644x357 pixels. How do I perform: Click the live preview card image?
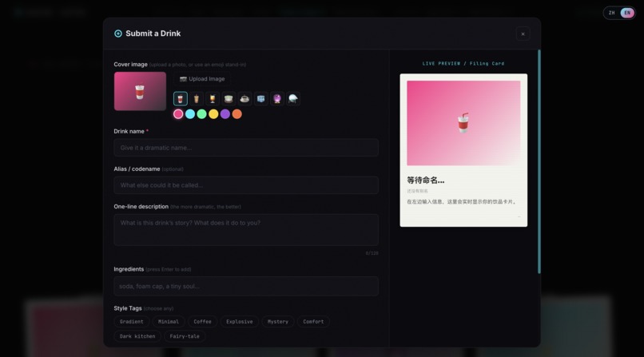pyautogui.click(x=463, y=123)
